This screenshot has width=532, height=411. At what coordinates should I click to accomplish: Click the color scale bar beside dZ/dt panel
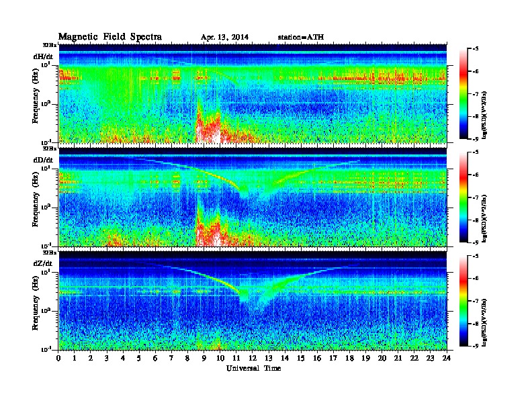[463, 301]
